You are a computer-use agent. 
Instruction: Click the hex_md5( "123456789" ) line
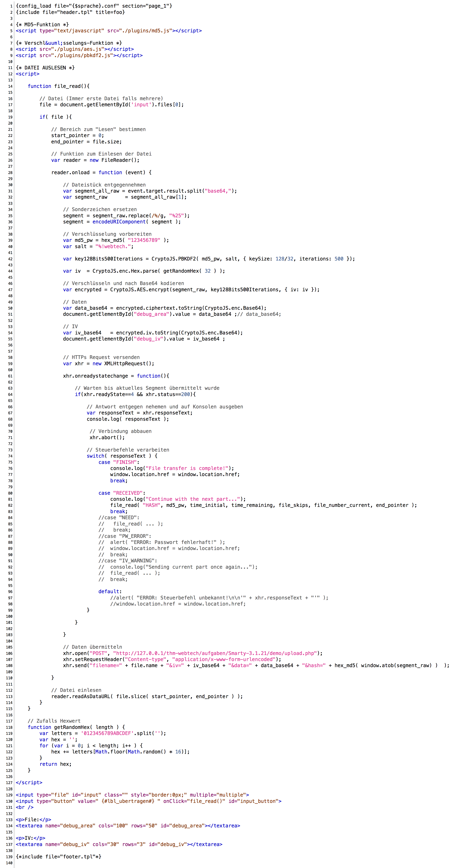(x=116, y=240)
